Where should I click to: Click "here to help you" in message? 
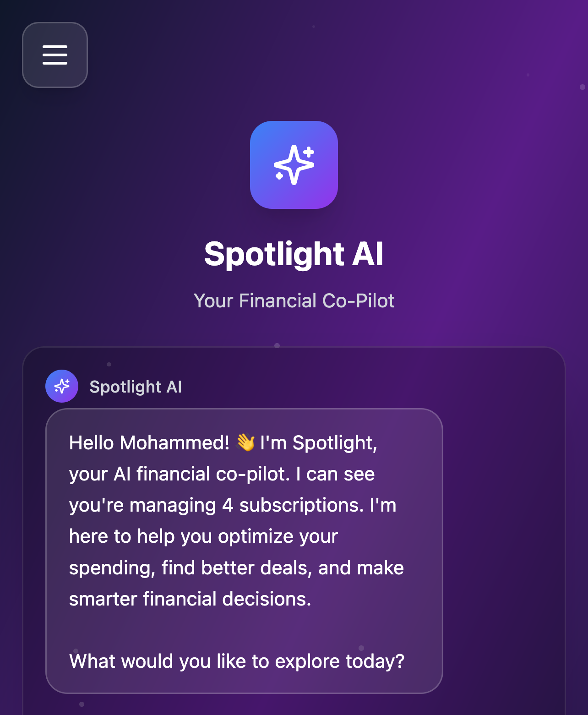click(x=140, y=536)
